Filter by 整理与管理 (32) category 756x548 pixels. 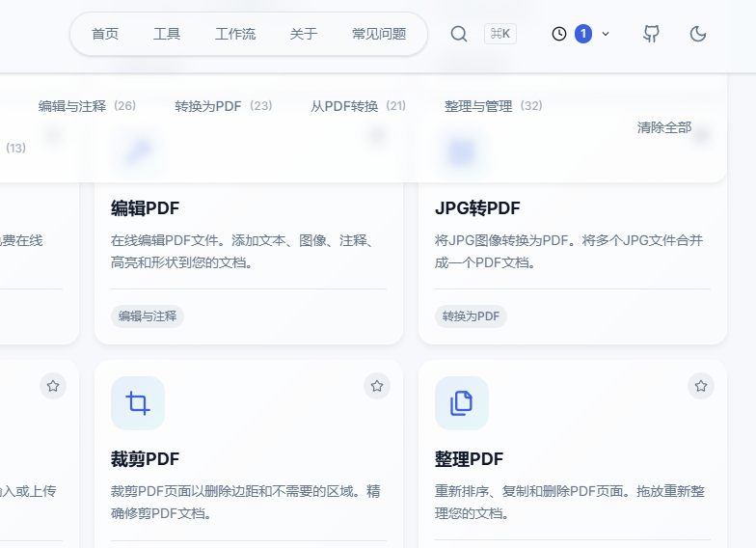pyautogui.click(x=494, y=106)
